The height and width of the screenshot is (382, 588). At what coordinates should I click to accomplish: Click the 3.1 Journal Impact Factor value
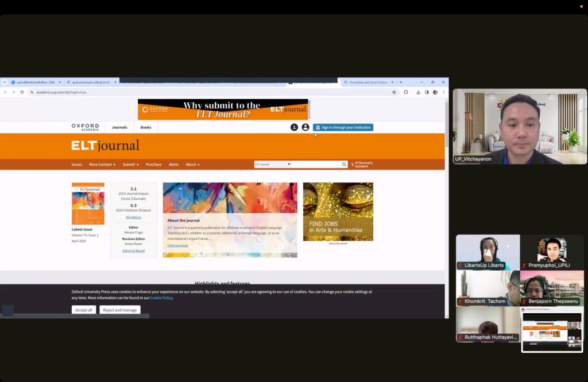click(133, 189)
